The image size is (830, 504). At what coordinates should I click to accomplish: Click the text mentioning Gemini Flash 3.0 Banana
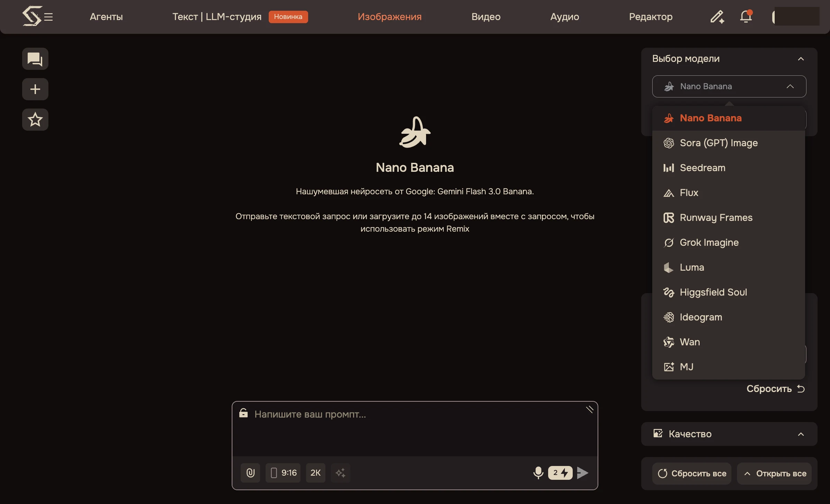pyautogui.click(x=415, y=192)
